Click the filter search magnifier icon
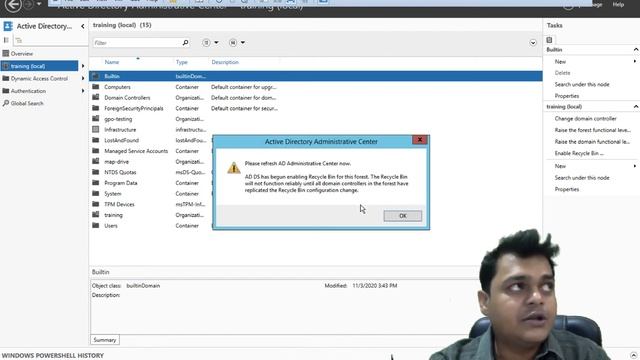 pyautogui.click(x=185, y=42)
